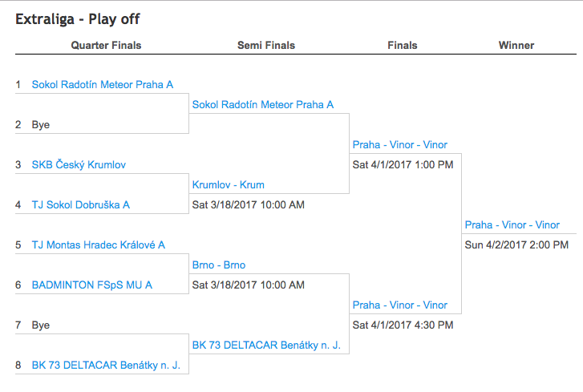583x392 pixels.
Task: Open the Krumlov - Krum match link
Action: [229, 184]
